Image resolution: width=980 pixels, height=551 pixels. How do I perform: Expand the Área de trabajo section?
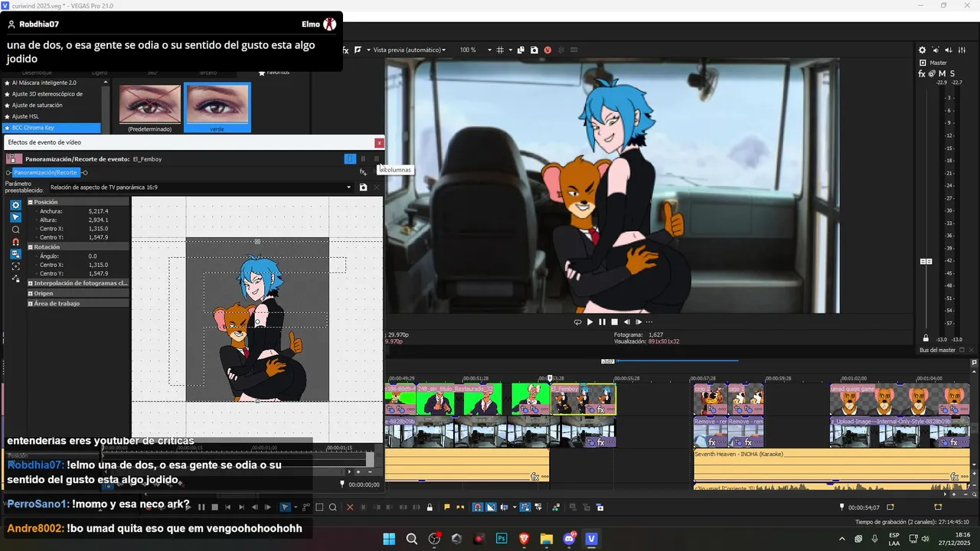tap(31, 303)
